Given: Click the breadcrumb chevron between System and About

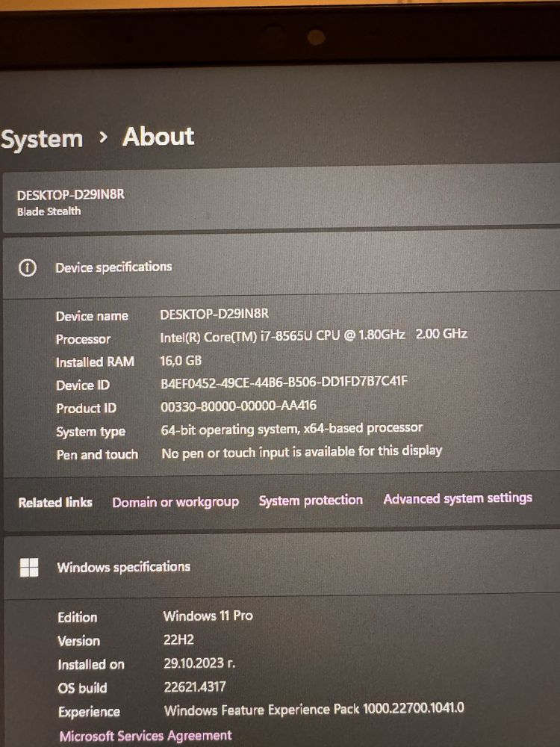Looking at the screenshot, I should point(103,137).
